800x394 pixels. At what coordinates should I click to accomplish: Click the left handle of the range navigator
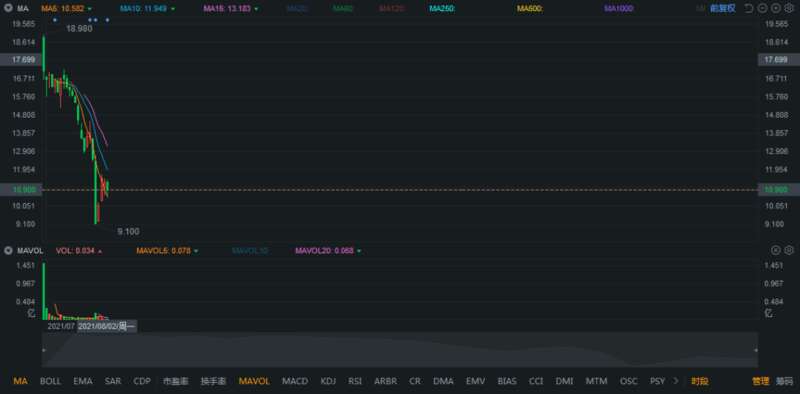coord(43,350)
